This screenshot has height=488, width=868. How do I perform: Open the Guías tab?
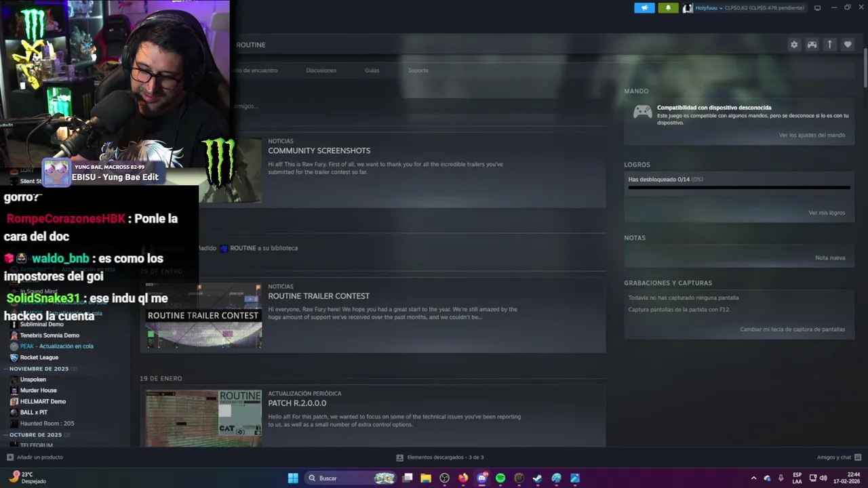372,70
